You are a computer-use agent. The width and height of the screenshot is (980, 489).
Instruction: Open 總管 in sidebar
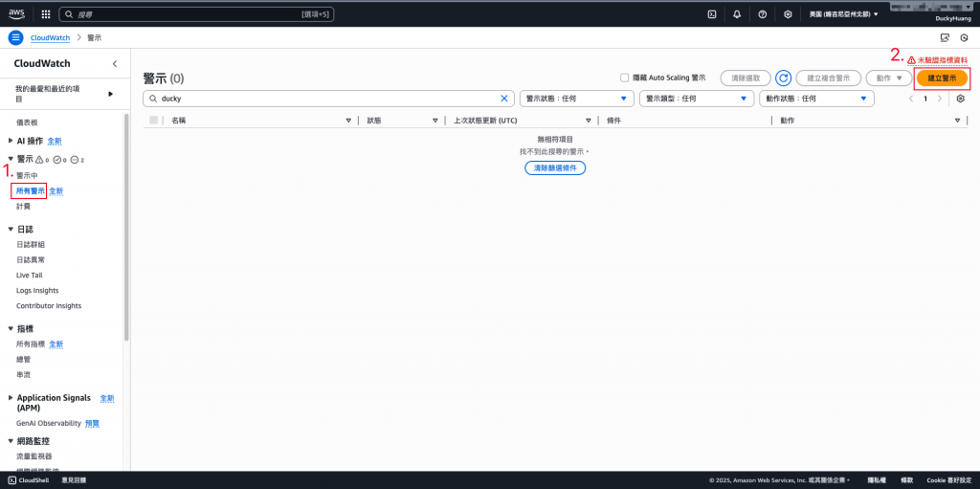(x=24, y=359)
